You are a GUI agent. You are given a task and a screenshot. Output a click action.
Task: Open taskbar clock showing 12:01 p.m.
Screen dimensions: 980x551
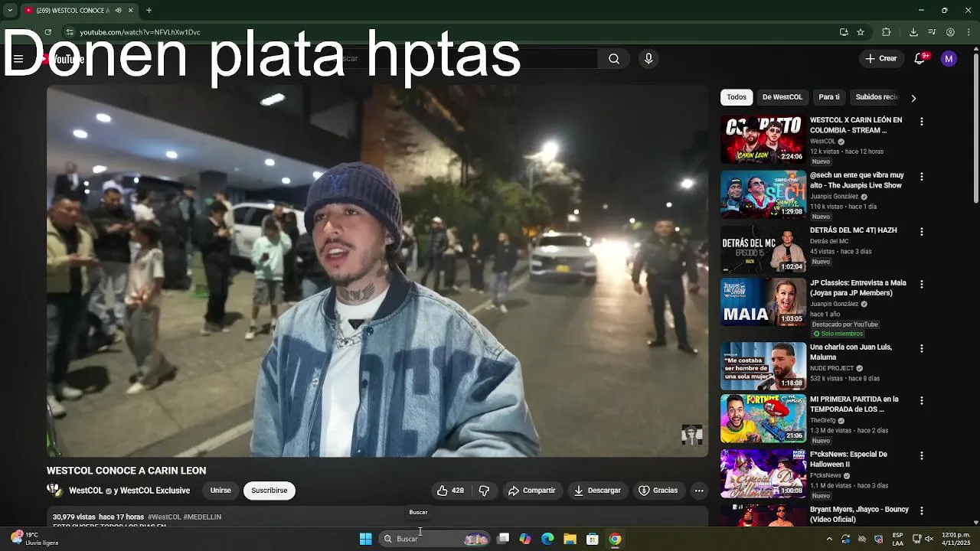(955, 539)
